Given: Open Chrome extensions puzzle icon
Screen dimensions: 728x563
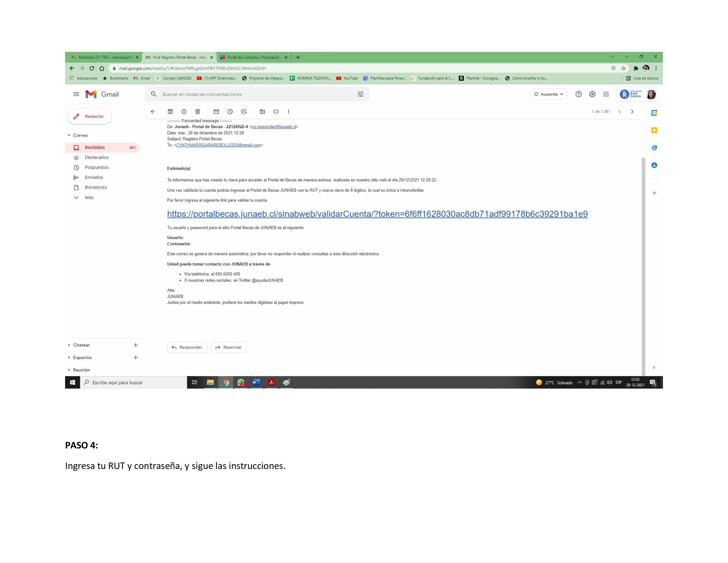Looking at the screenshot, I should (636, 68).
